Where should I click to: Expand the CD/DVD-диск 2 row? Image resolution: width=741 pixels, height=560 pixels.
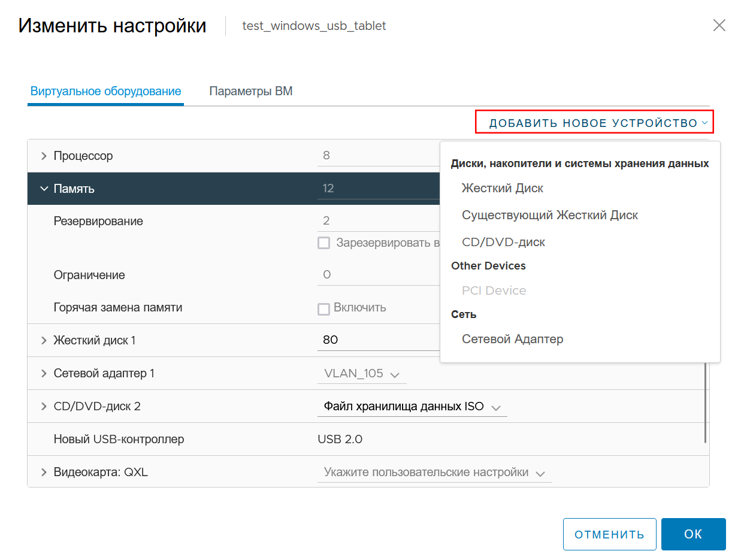click(x=44, y=406)
